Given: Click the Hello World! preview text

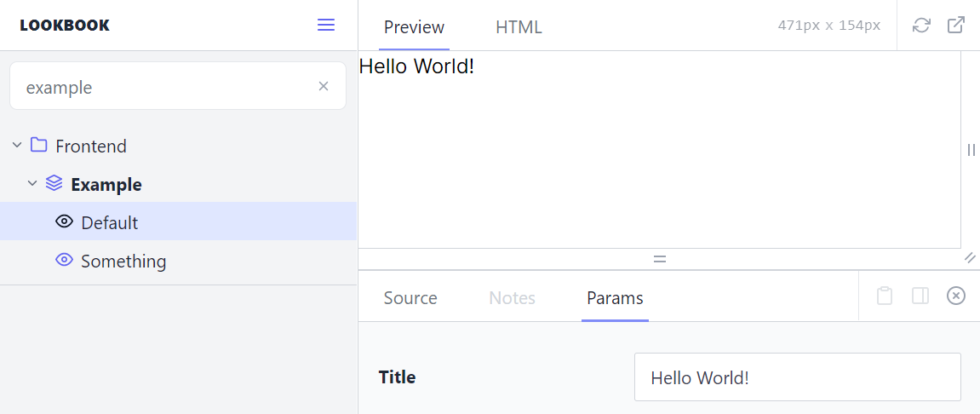Looking at the screenshot, I should [417, 66].
